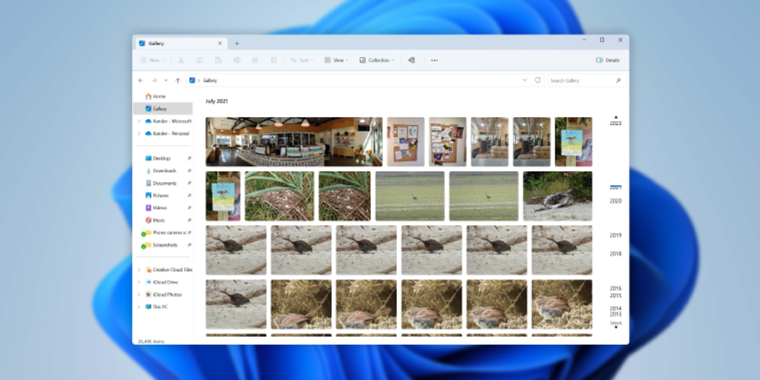Click the search magnifier icon

pyautogui.click(x=618, y=80)
